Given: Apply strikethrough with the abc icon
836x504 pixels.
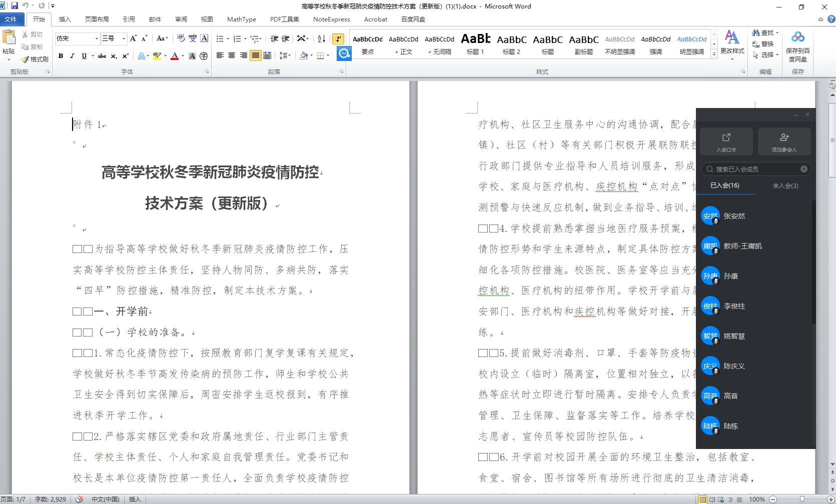Looking at the screenshot, I should 102,56.
